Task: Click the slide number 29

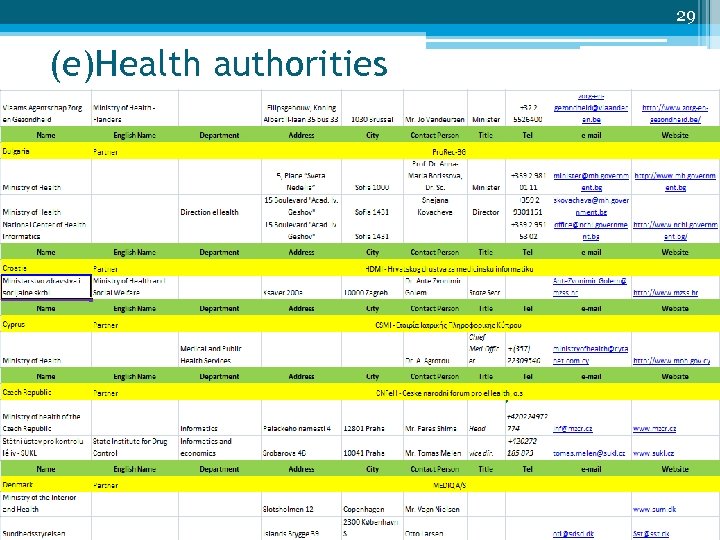Action: 686,17
